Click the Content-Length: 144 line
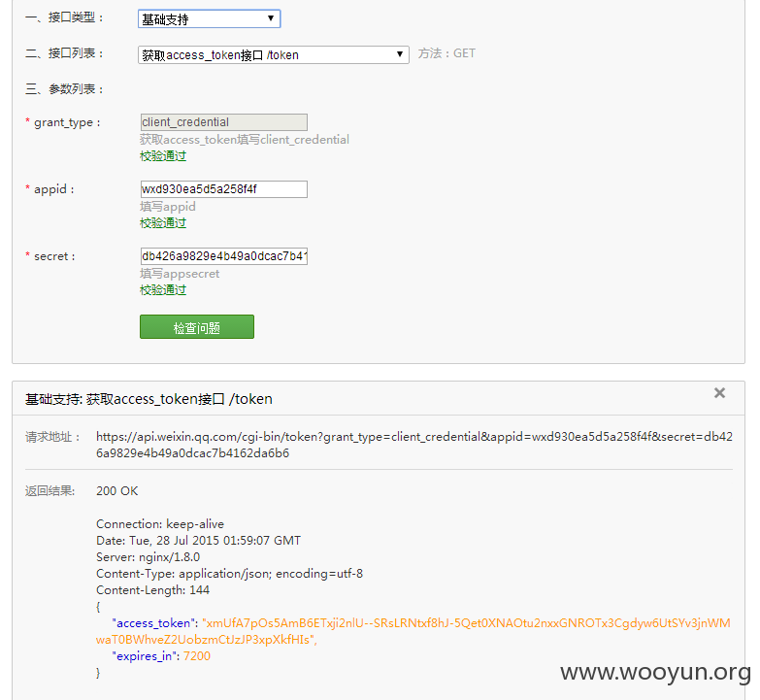760x700 pixels. pos(152,590)
